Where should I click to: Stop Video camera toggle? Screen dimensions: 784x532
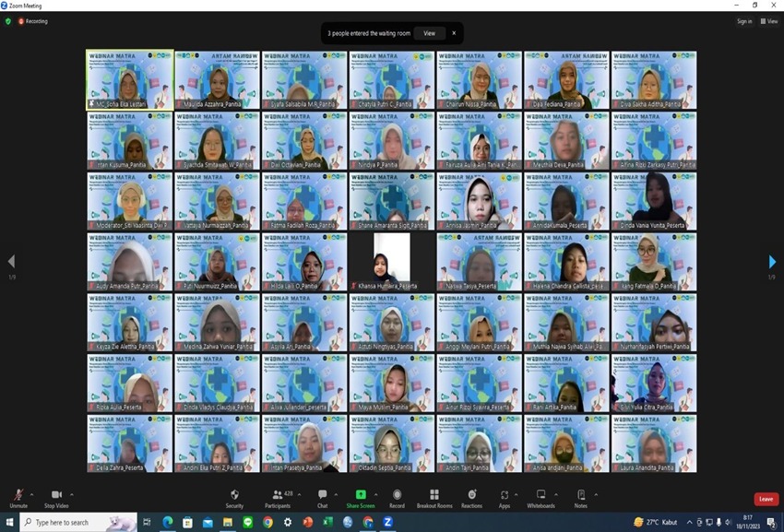pos(56,497)
